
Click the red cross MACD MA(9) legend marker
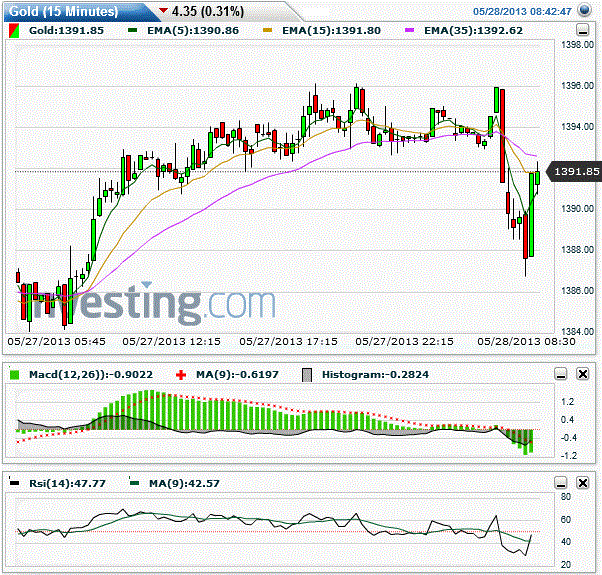coord(181,375)
